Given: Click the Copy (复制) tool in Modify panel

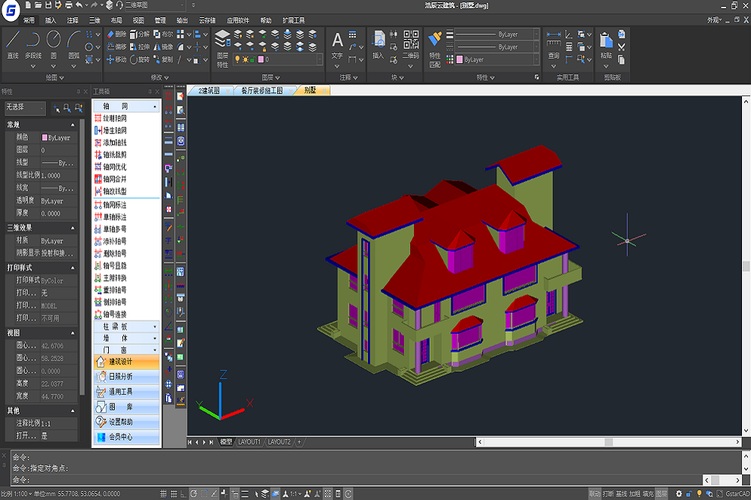Looking at the screenshot, I should point(163,59).
